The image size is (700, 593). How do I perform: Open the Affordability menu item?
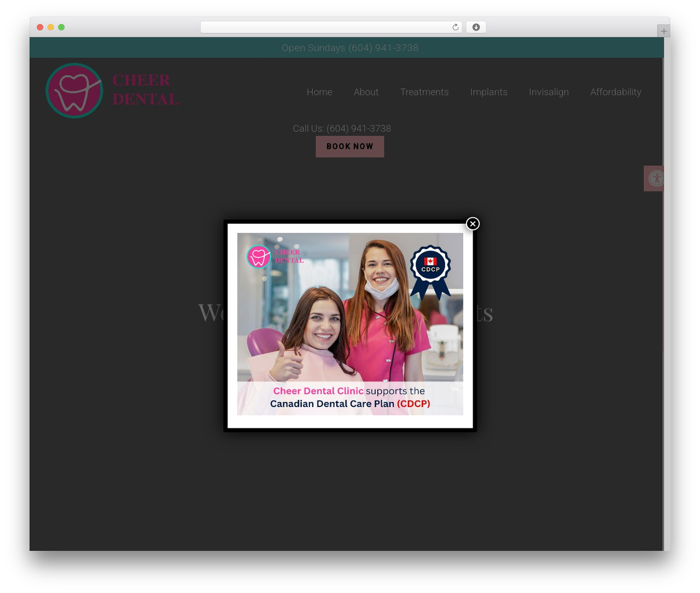coord(615,92)
